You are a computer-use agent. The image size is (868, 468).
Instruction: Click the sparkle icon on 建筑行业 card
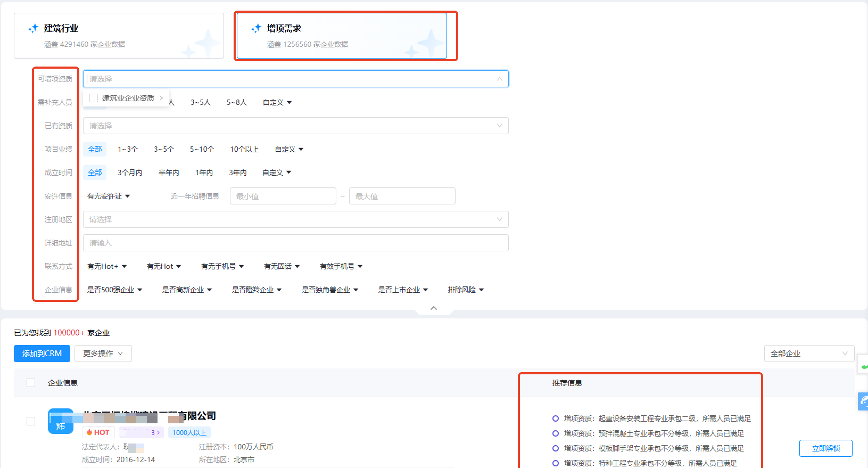click(x=33, y=28)
